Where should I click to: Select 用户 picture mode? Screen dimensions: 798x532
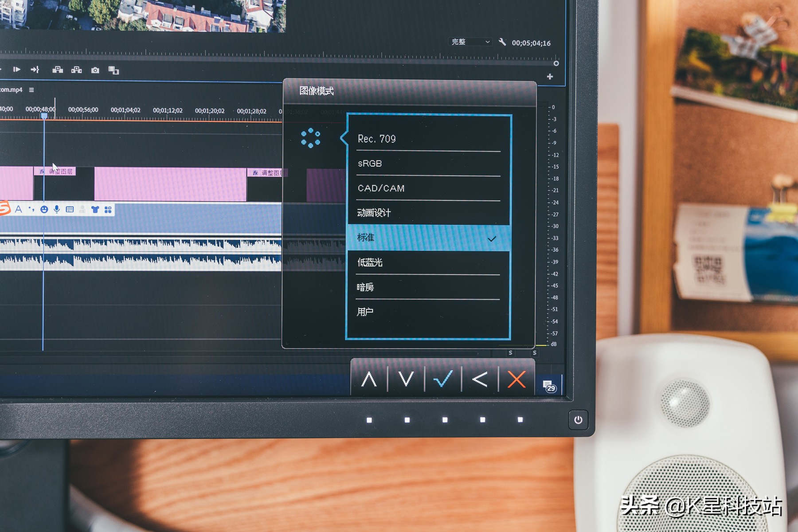[428, 312]
